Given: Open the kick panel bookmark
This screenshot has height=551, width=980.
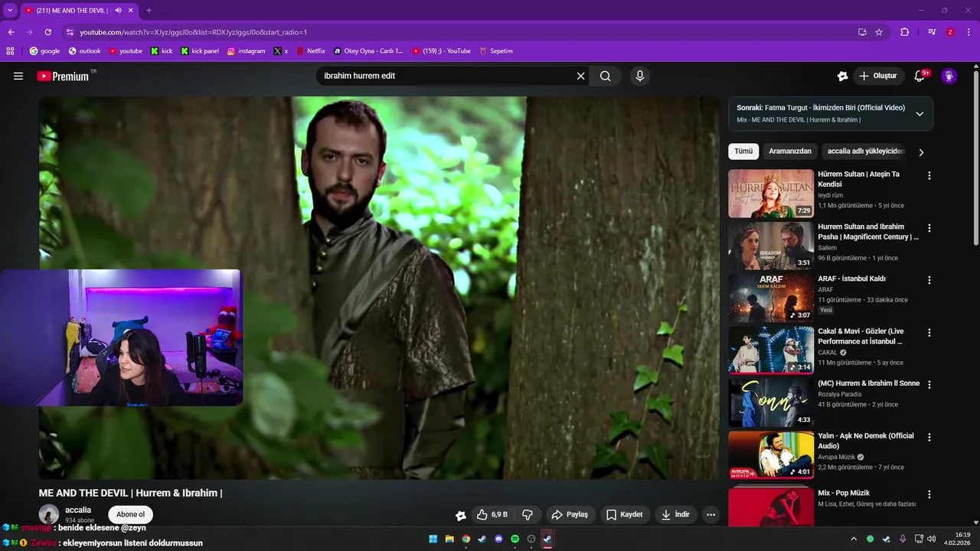Looking at the screenshot, I should 200,51.
